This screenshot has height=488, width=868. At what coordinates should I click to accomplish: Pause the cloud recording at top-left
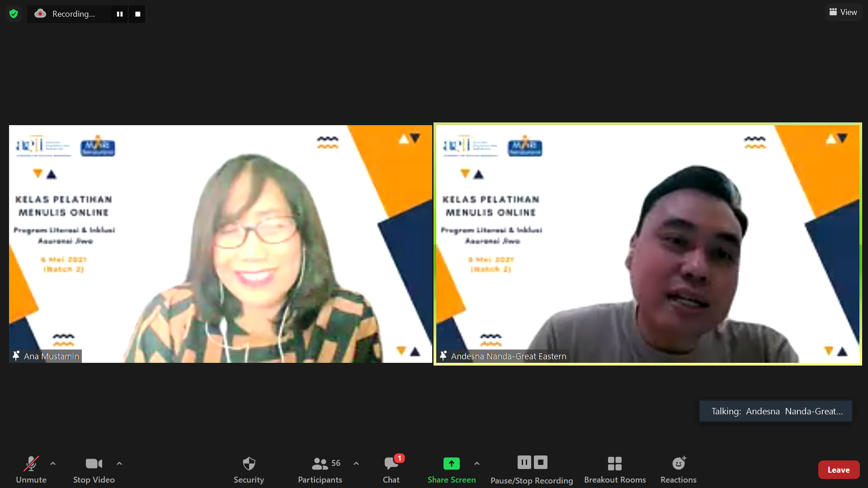click(119, 14)
